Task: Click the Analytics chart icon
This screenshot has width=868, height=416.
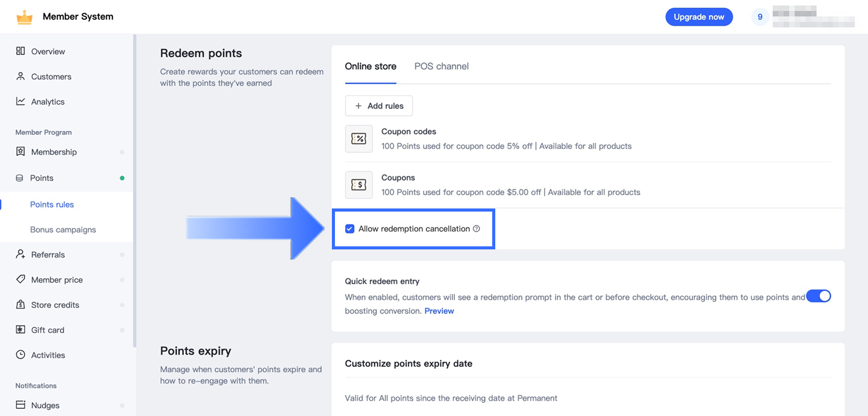Action: pyautogui.click(x=20, y=101)
